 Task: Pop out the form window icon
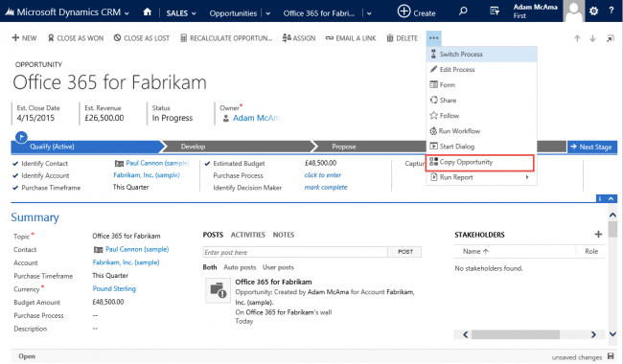610,38
